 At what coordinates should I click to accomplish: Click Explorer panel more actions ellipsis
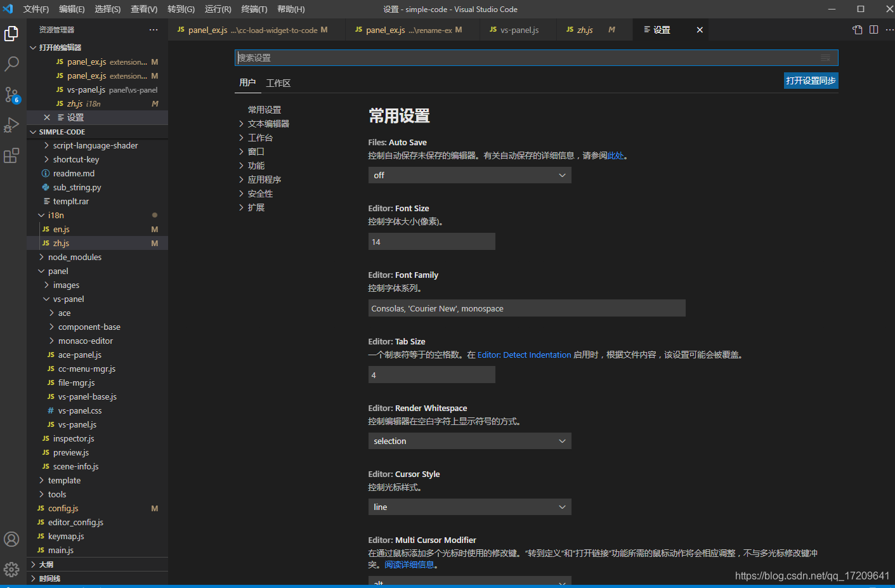[x=154, y=30]
